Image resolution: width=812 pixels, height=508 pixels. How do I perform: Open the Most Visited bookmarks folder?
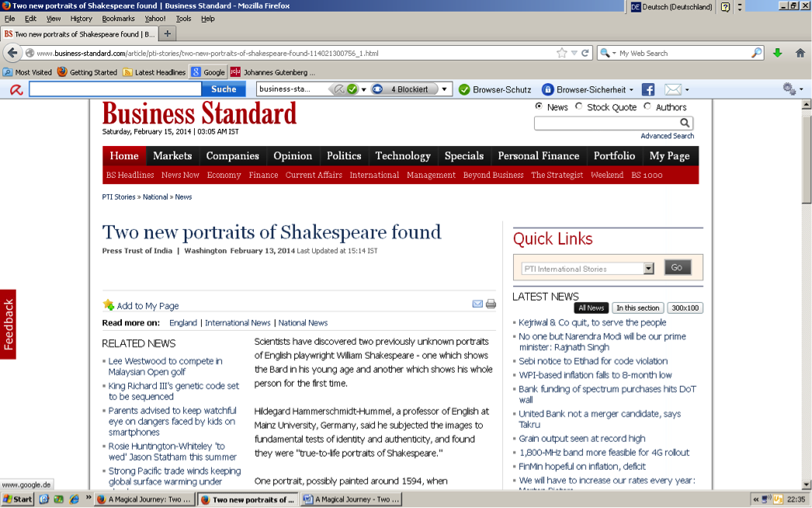click(x=27, y=72)
